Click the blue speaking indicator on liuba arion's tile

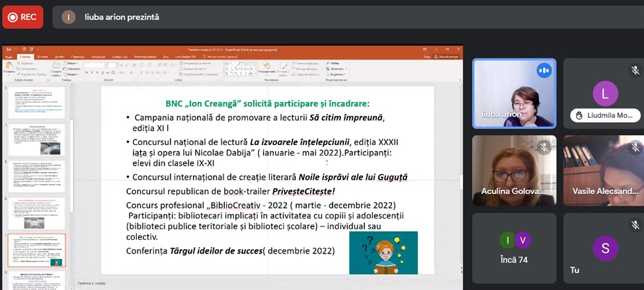pyautogui.click(x=544, y=70)
